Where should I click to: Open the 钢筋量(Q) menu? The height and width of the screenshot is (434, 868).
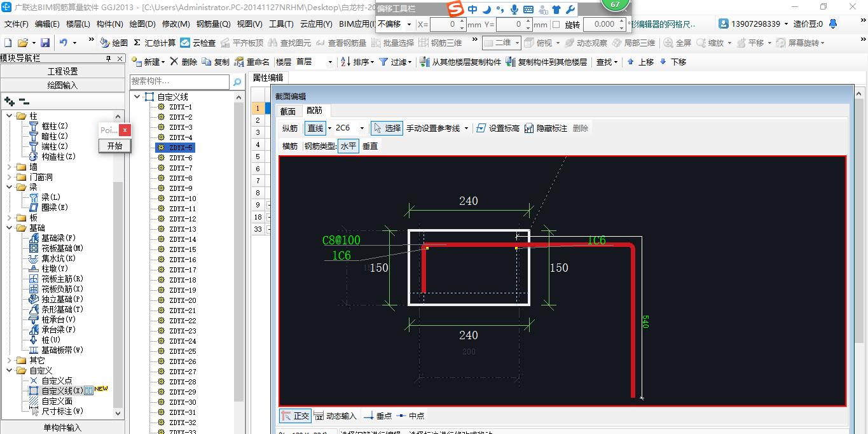[213, 24]
